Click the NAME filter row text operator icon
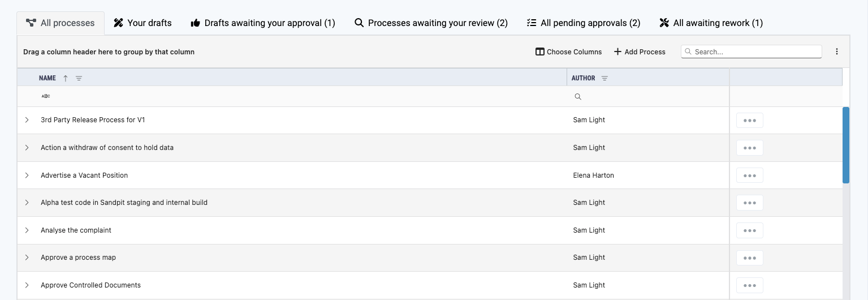 (46, 96)
